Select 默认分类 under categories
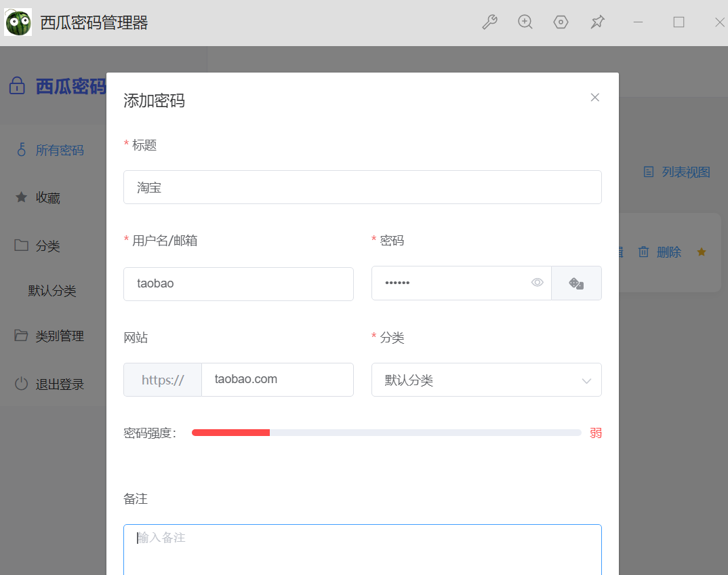The width and height of the screenshot is (728, 575). pyautogui.click(x=52, y=291)
